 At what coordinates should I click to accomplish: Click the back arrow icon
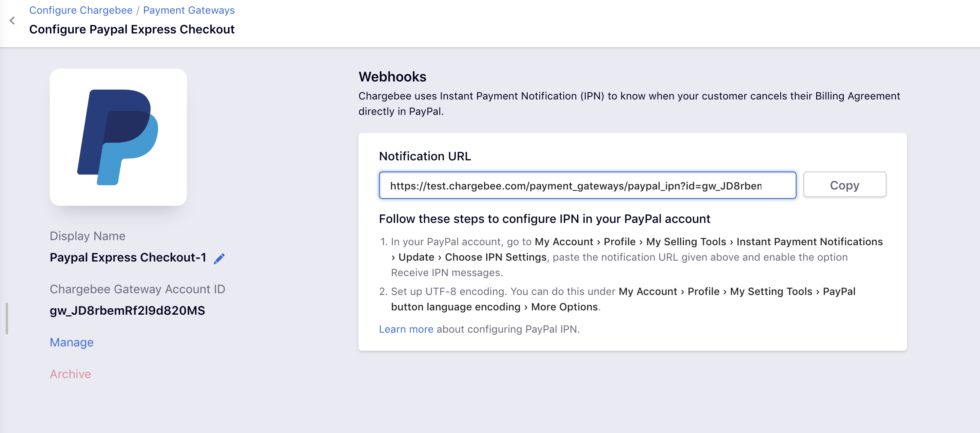pos(12,21)
